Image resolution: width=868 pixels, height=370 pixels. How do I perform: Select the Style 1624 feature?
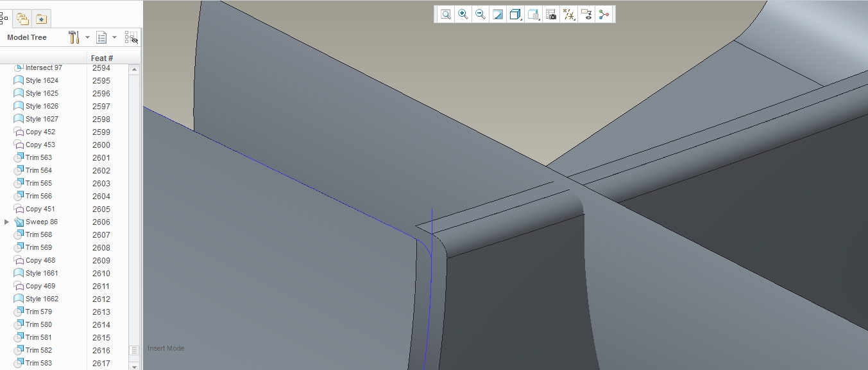point(42,80)
